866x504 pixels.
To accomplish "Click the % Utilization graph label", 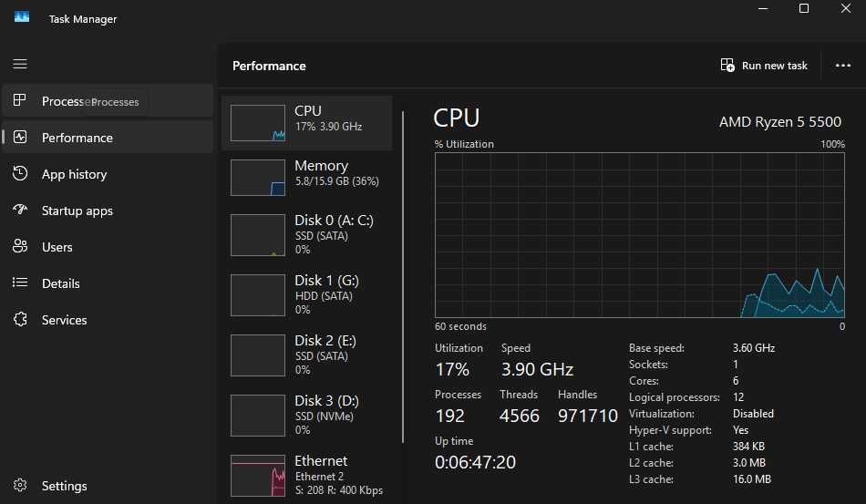I will pyautogui.click(x=465, y=144).
